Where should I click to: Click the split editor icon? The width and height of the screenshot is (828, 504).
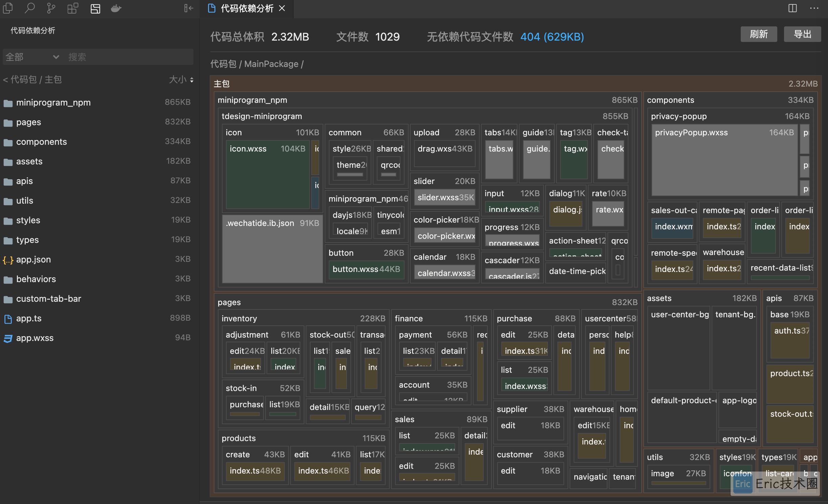tap(792, 8)
